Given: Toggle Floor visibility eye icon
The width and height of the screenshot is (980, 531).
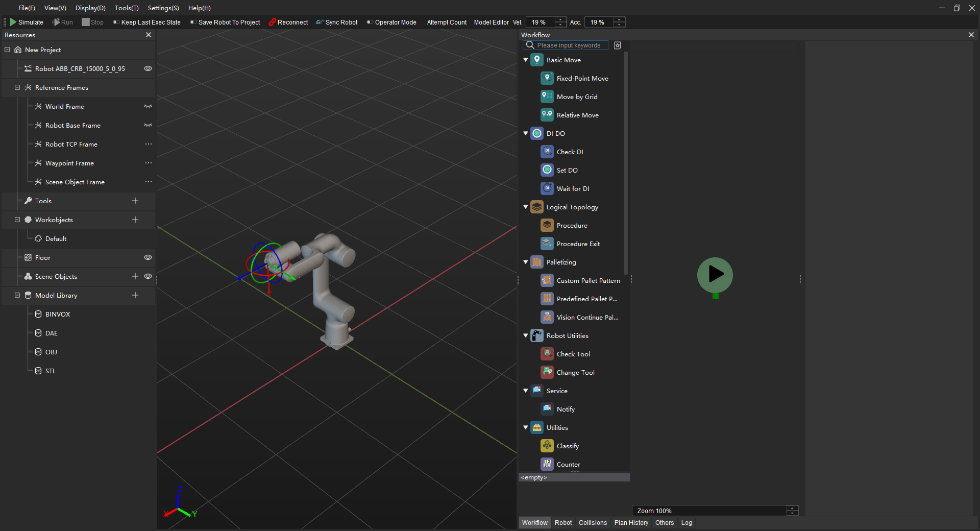Looking at the screenshot, I should point(148,258).
